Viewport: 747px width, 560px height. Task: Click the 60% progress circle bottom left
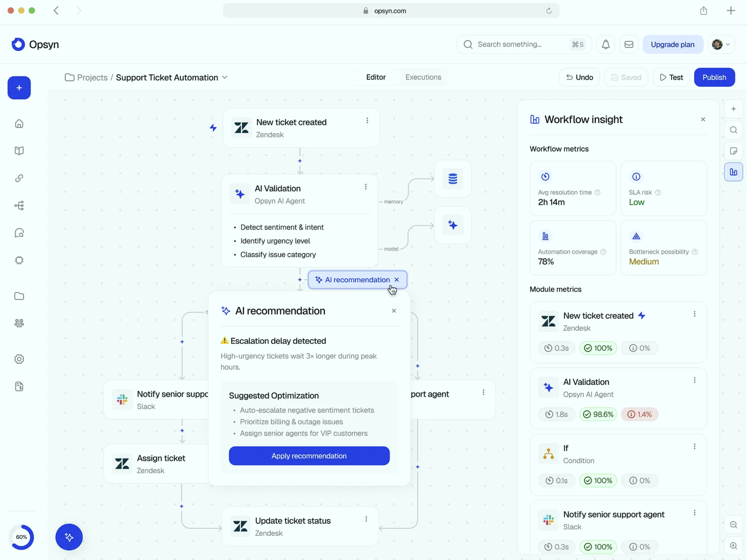coord(21,537)
